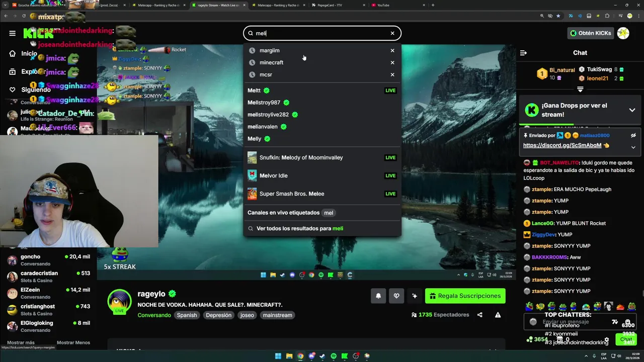Open Spotify from the taskbar
The image size is (644, 362).
[x=334, y=356]
